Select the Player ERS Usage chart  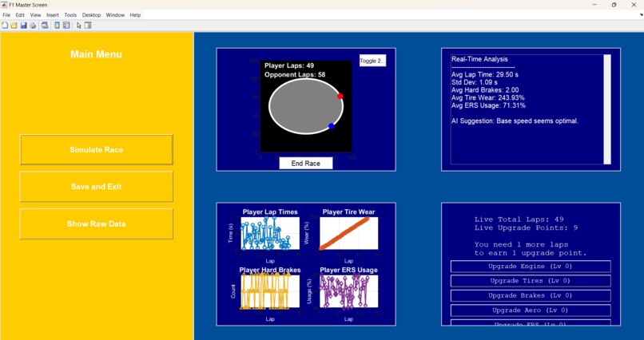(x=348, y=291)
